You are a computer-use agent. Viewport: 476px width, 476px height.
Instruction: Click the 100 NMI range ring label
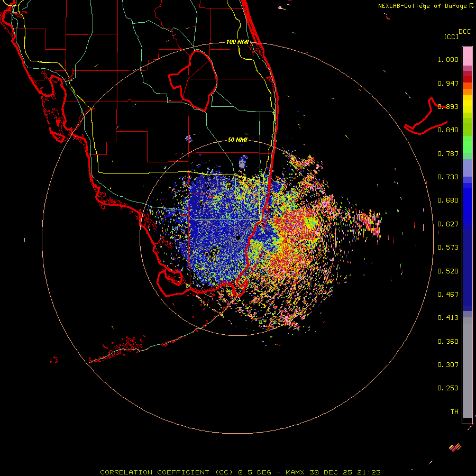point(237,42)
